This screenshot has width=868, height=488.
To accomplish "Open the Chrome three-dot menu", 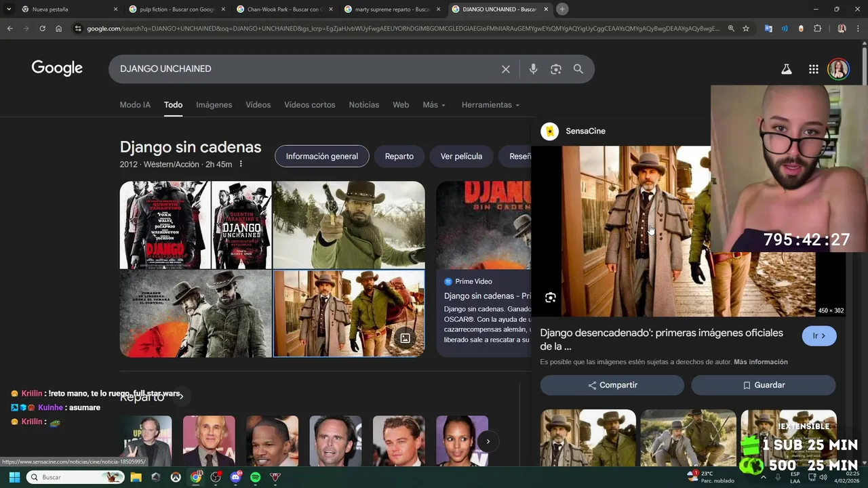I will tap(859, 28).
